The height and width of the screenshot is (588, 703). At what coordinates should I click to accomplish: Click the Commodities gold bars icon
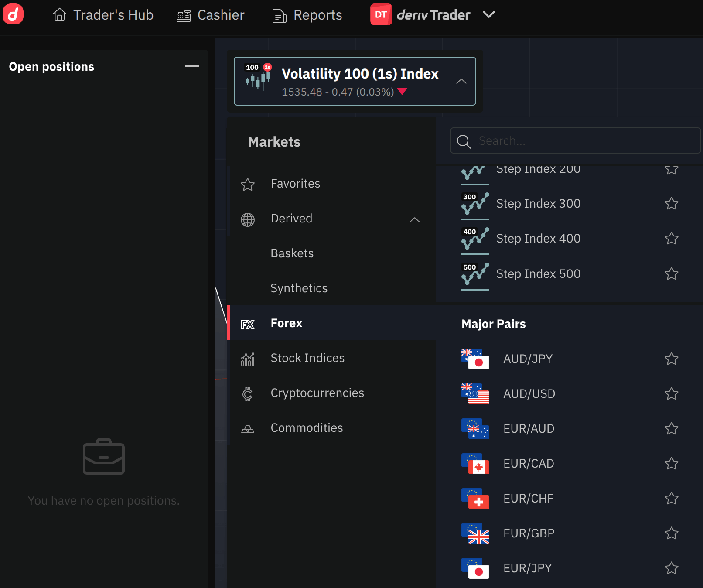point(247,429)
